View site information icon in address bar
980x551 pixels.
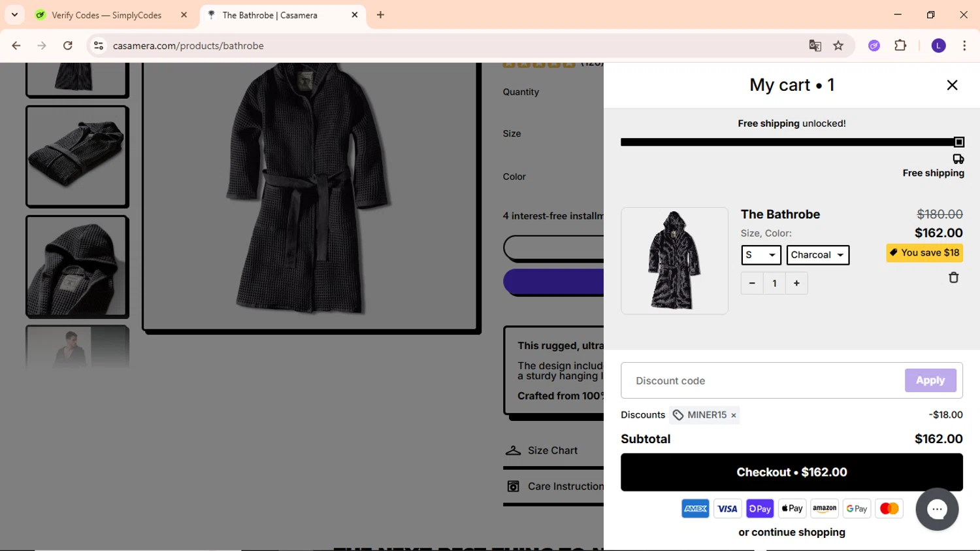(99, 46)
